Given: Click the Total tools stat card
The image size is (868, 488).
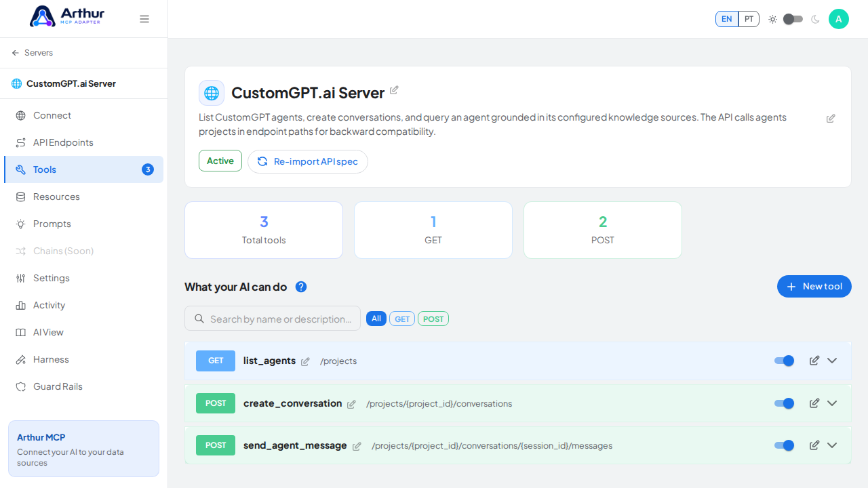Looking at the screenshot, I should tap(264, 230).
